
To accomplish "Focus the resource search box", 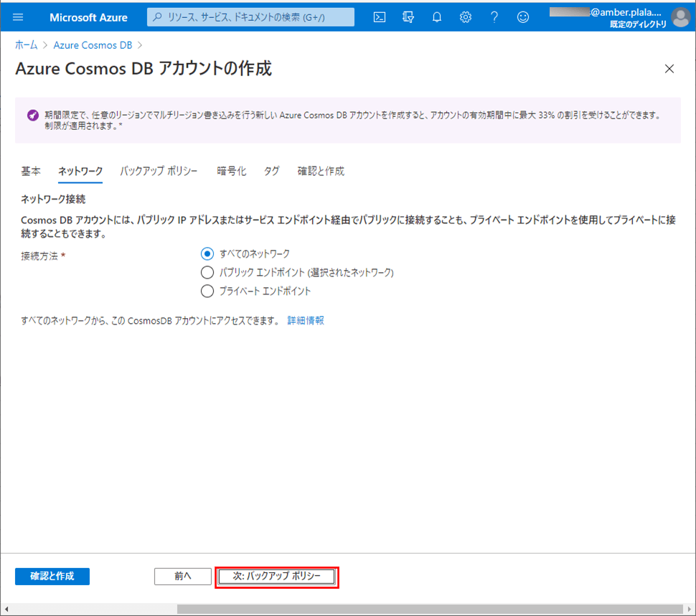I will point(251,17).
